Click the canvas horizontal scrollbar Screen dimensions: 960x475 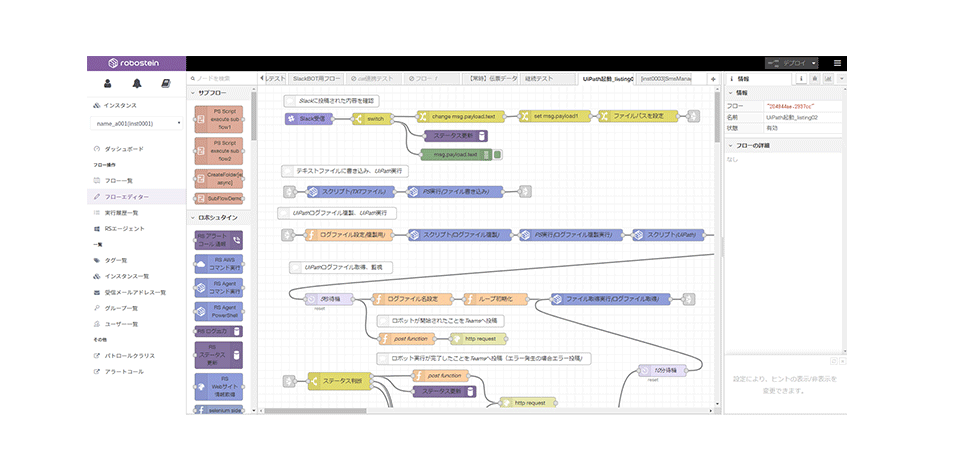point(315,411)
